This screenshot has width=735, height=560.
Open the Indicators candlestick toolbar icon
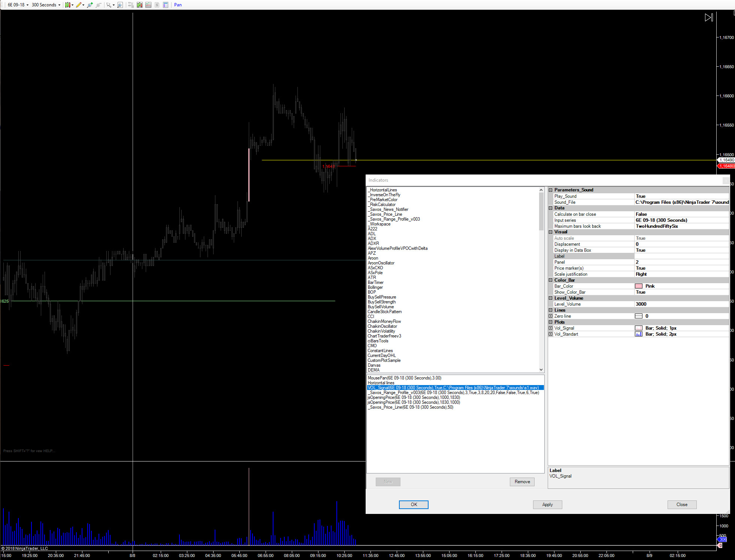[139, 5]
